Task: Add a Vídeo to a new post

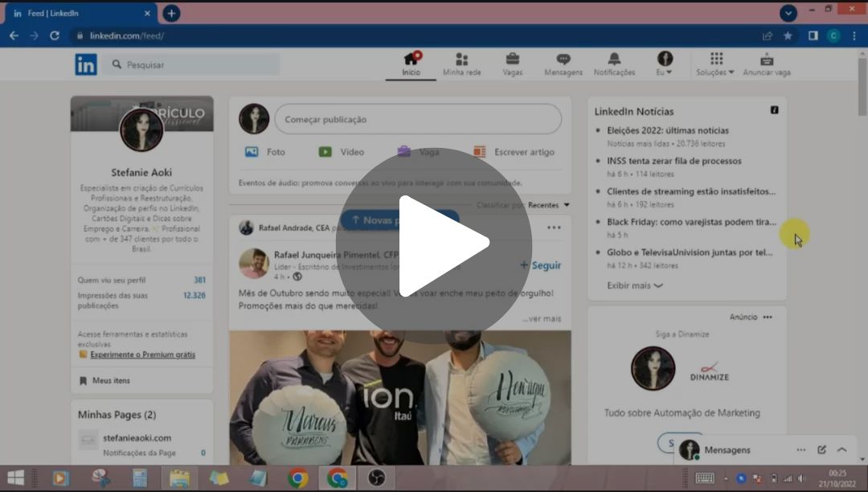Action: pyautogui.click(x=341, y=152)
